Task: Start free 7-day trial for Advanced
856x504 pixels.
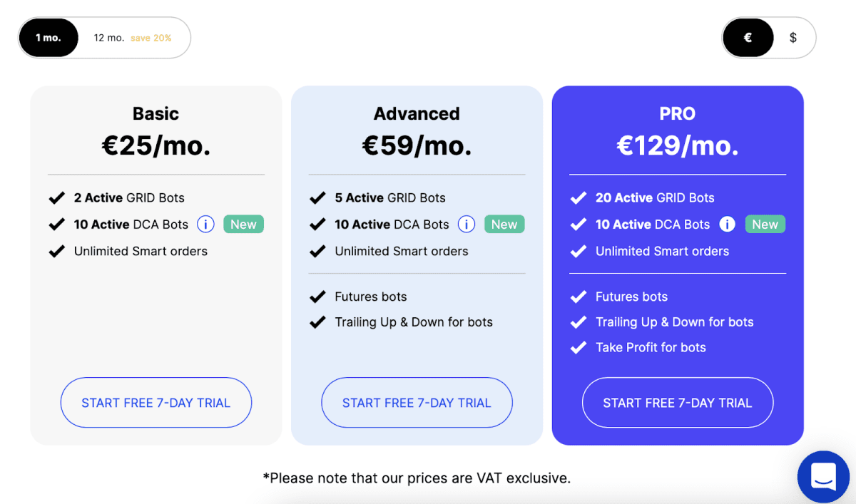Action: pyautogui.click(x=417, y=403)
